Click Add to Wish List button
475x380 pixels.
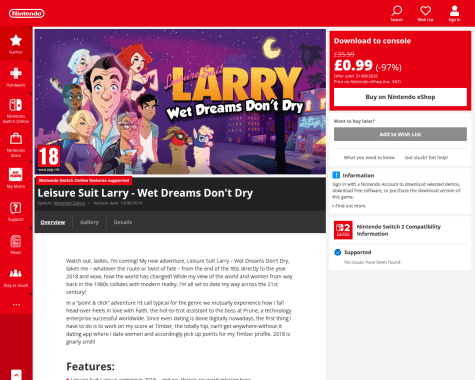point(400,134)
